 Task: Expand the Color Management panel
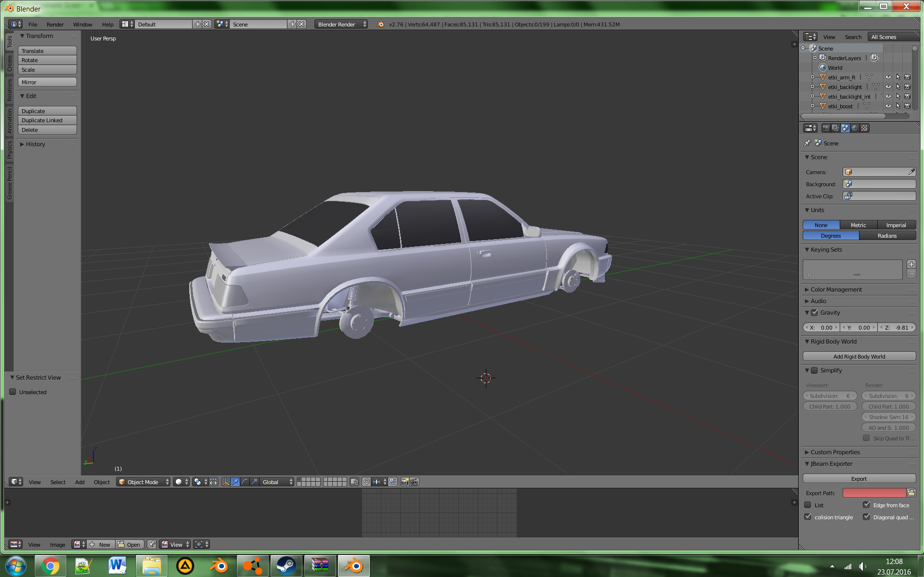click(x=836, y=289)
